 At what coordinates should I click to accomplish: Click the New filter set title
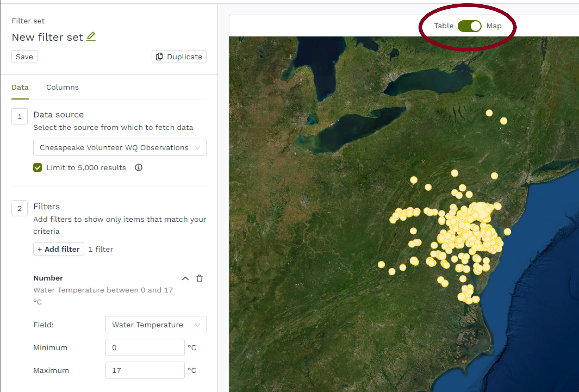tap(47, 37)
